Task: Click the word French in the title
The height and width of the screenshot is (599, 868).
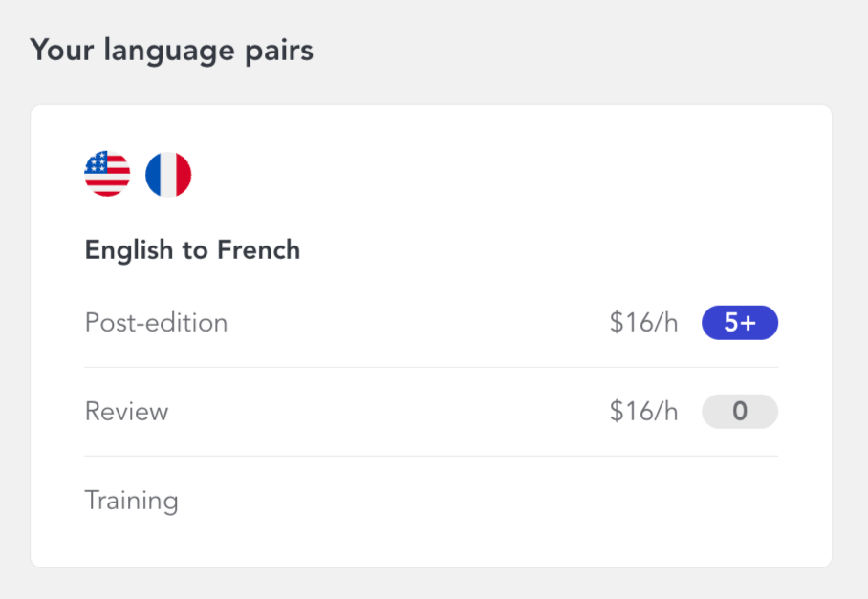Action: tap(258, 250)
